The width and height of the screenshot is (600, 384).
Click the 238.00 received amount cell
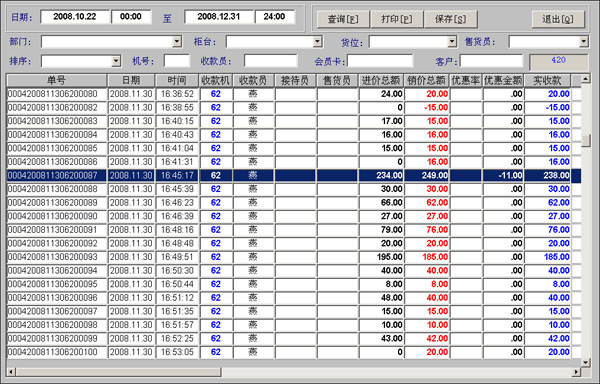point(547,176)
